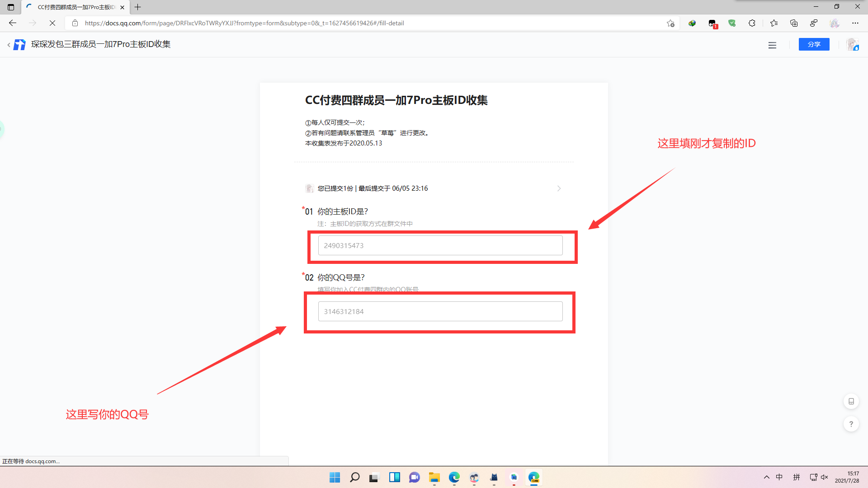The image size is (868, 488).
Task: Toggle the 拼 IME mode indicator
Action: click(797, 477)
